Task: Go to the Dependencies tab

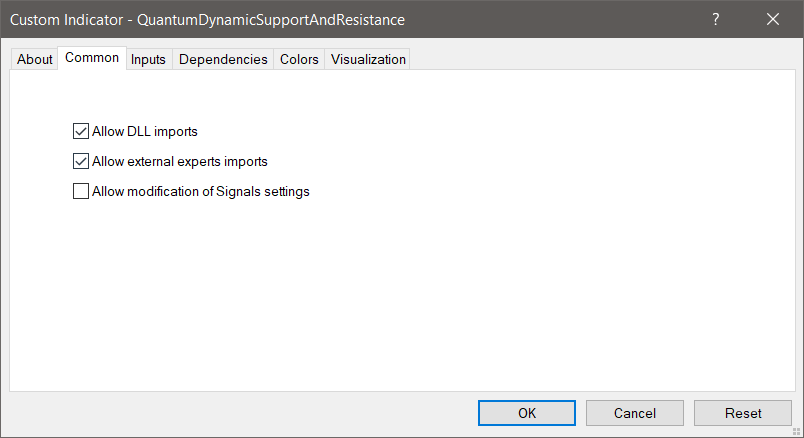Action: pos(223,59)
